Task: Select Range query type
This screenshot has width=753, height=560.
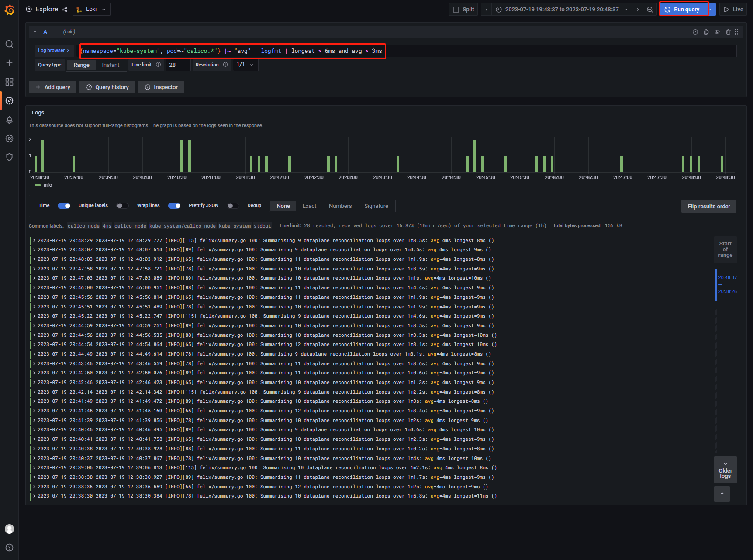Action: tap(81, 65)
